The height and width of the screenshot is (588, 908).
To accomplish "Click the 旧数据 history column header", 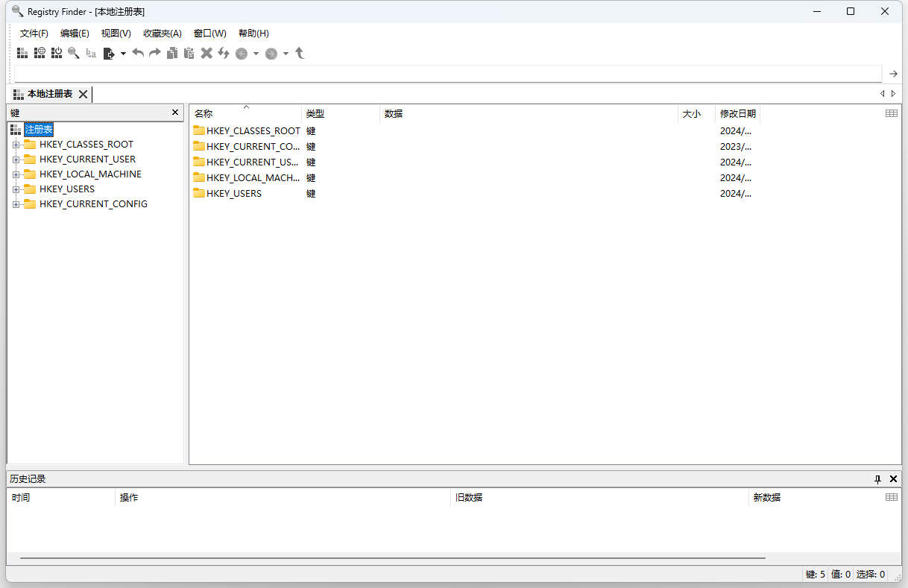I will click(599, 497).
